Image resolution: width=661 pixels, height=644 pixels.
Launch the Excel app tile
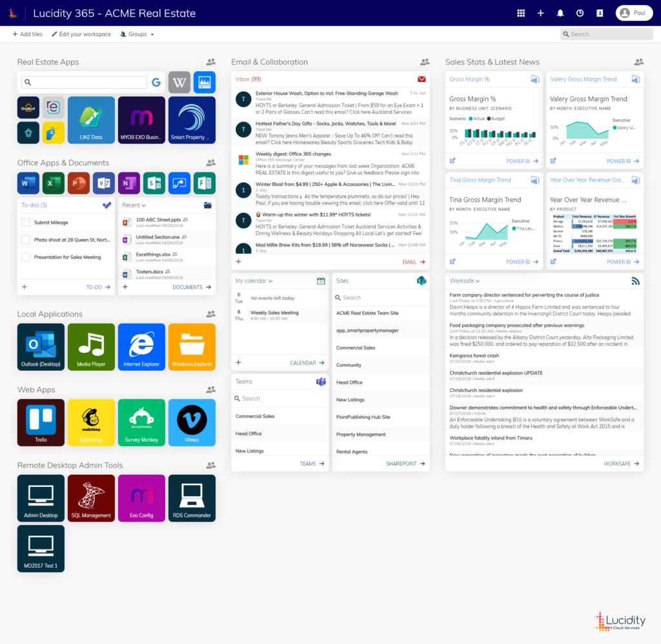(54, 183)
